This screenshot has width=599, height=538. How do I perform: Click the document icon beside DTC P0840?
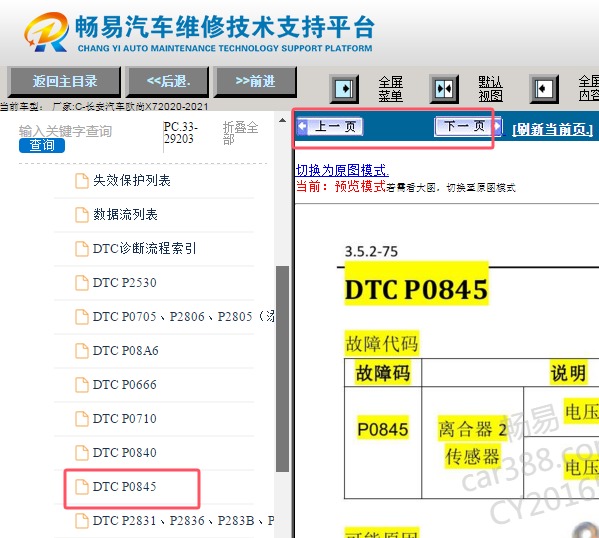(81, 453)
